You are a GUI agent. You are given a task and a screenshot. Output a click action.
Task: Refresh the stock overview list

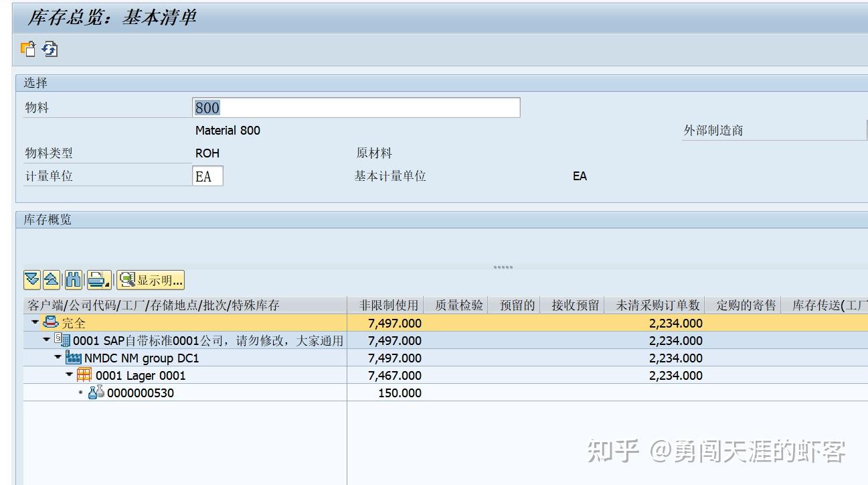51,49
